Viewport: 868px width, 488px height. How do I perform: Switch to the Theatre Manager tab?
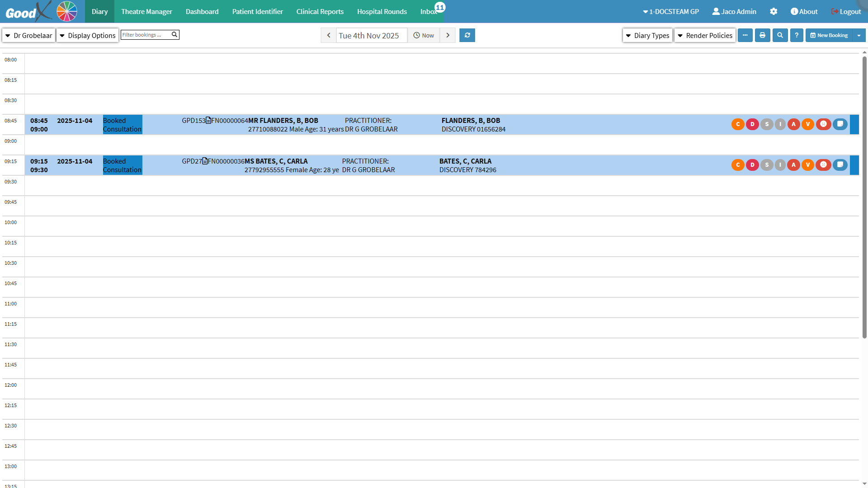click(x=146, y=12)
